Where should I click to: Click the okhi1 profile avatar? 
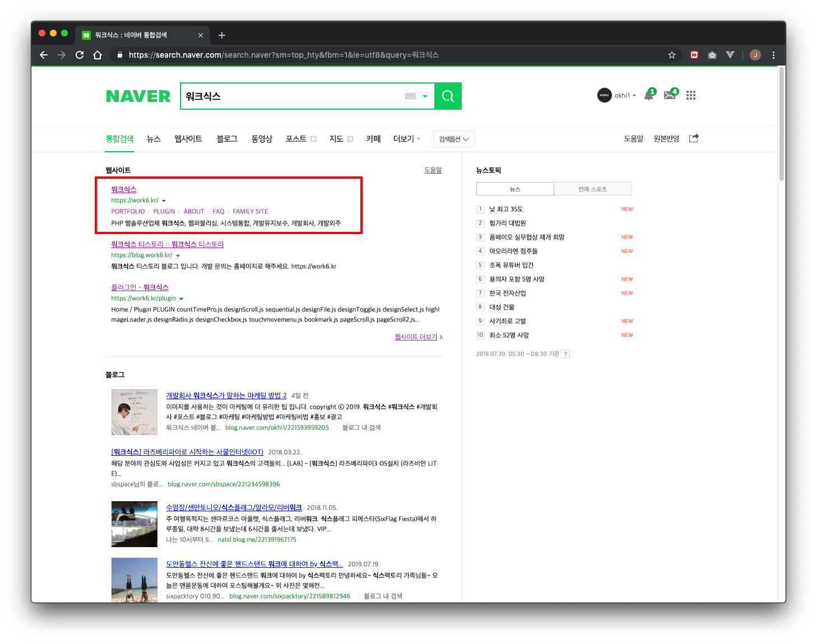tap(604, 95)
